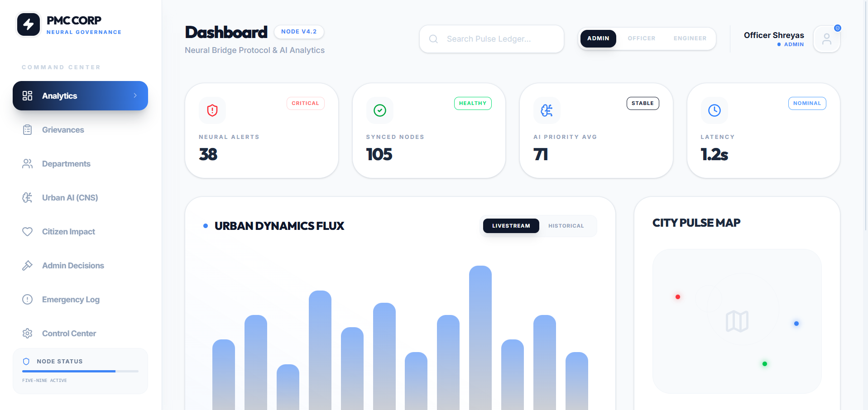Expand the Analytics chevron arrow
This screenshot has width=868, height=410.
tap(135, 95)
